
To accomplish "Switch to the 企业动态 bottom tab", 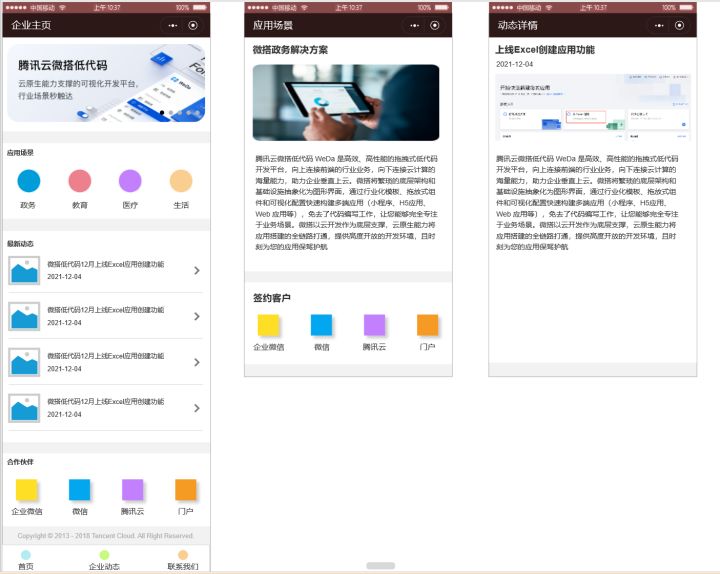I will (104, 560).
